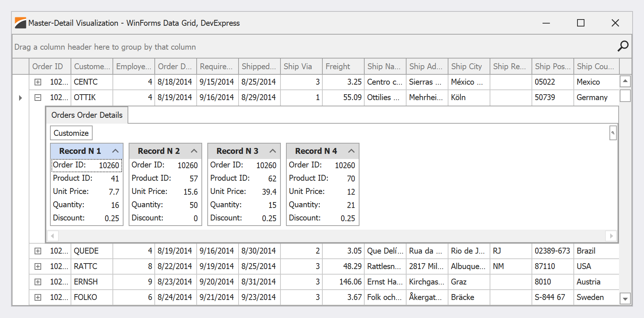This screenshot has width=644, height=318.
Task: Select the Order ID field in Record 1
Action: point(86,165)
